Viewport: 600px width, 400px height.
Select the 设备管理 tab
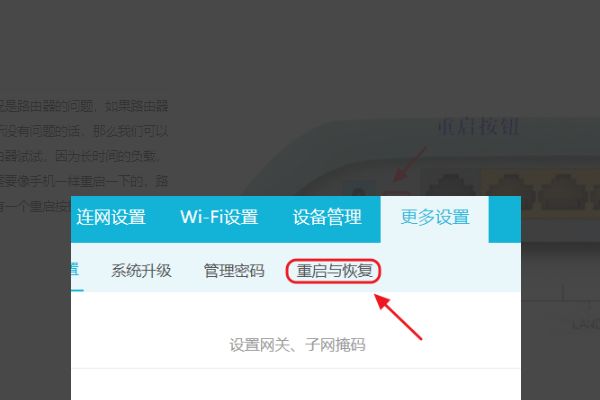click(x=327, y=217)
